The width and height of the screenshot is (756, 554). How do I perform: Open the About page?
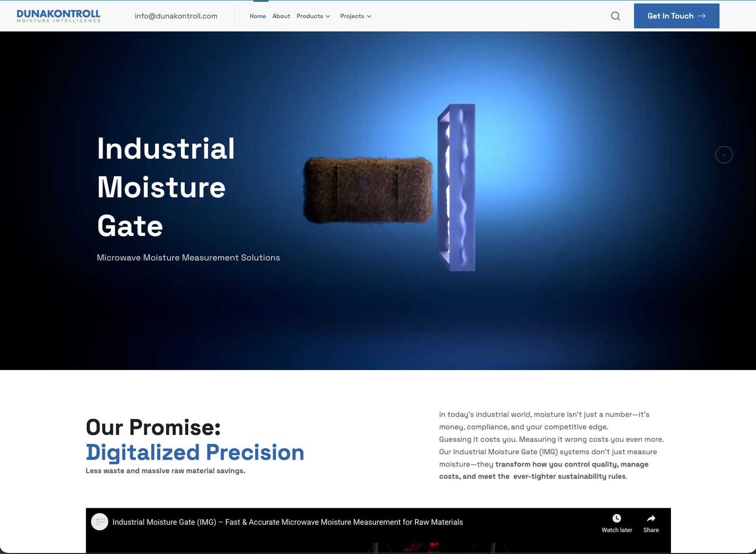(281, 16)
